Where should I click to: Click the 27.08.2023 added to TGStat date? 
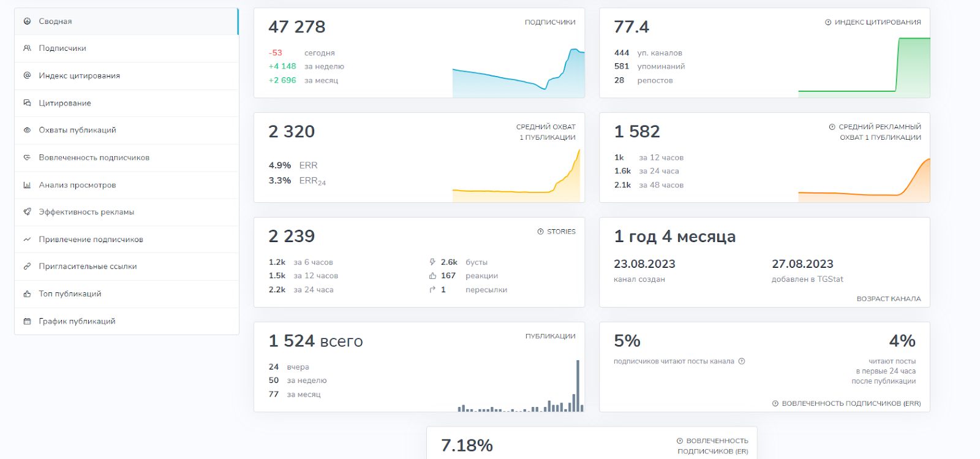click(802, 264)
